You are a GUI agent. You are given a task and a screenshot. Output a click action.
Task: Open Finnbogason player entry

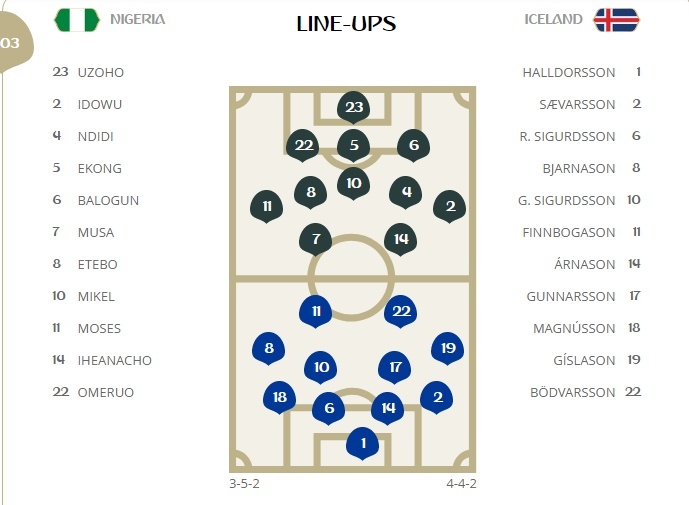[570, 233]
